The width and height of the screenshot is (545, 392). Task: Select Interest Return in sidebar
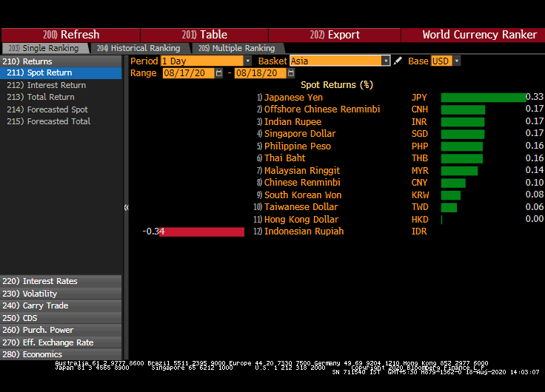click(56, 85)
